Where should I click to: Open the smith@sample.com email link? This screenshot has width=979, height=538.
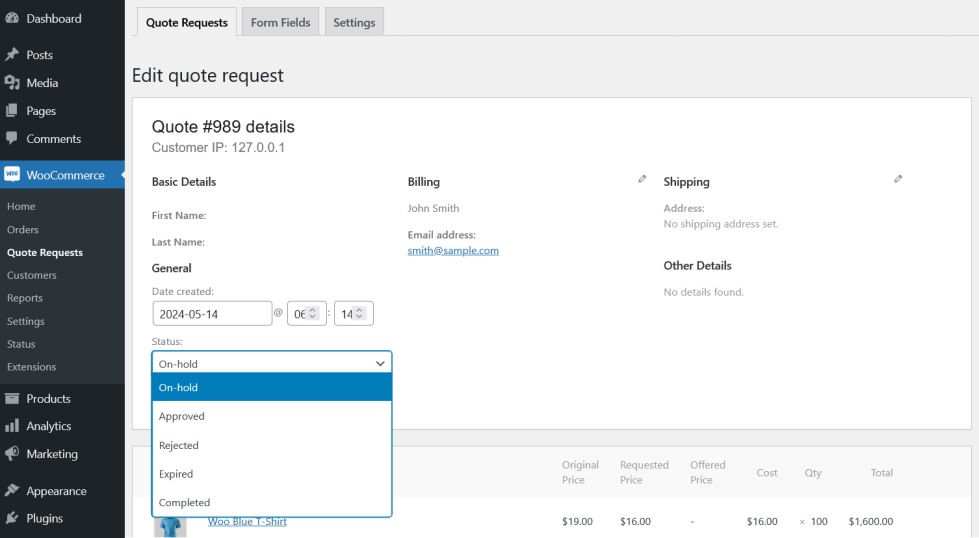(x=453, y=251)
